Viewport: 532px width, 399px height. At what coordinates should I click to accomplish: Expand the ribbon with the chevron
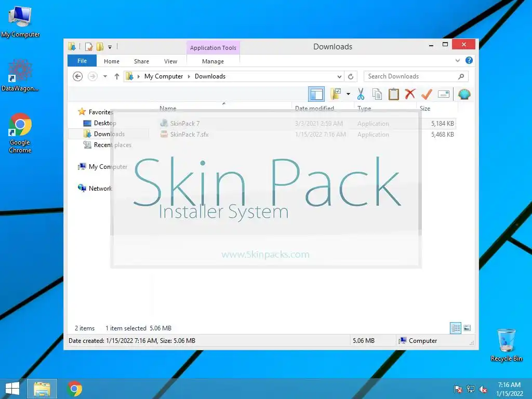(458, 60)
